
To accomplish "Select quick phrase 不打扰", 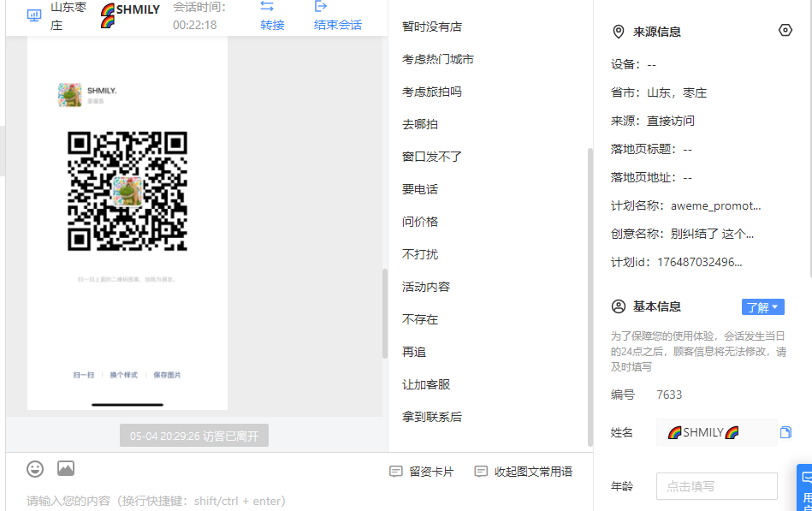I will (420, 254).
